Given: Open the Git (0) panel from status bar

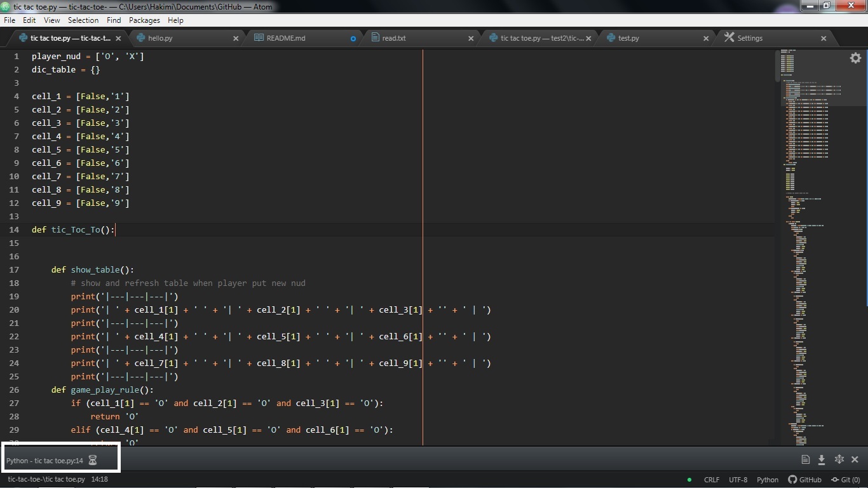Looking at the screenshot, I should [845, 480].
